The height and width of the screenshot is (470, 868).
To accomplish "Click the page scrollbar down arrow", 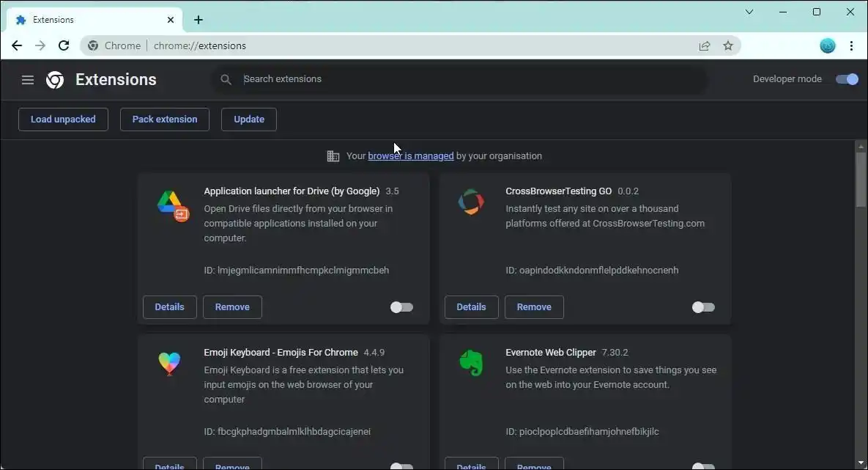I will pyautogui.click(x=860, y=462).
